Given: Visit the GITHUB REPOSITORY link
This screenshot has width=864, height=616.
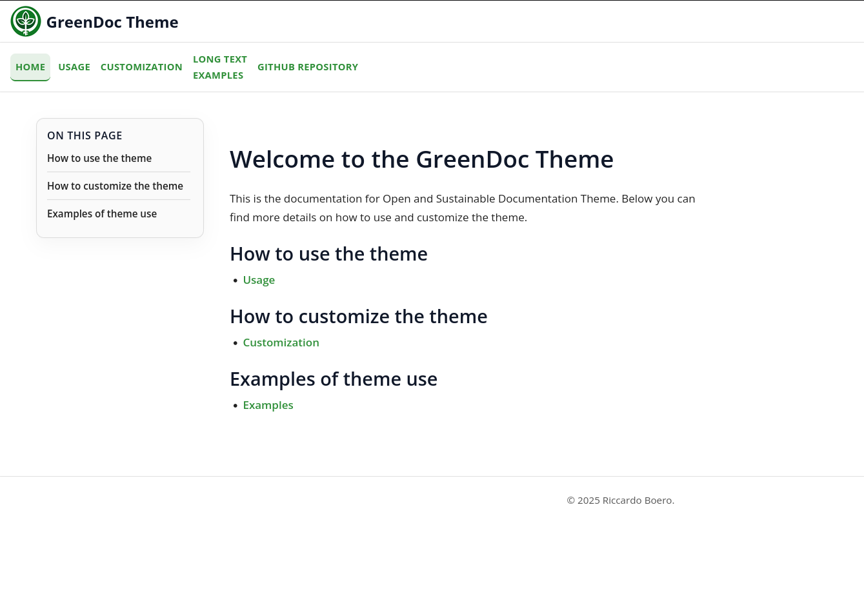Looking at the screenshot, I should point(308,66).
